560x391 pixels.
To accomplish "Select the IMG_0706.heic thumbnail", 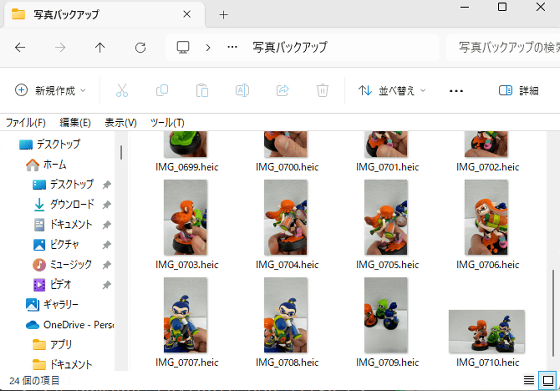I will (486, 217).
